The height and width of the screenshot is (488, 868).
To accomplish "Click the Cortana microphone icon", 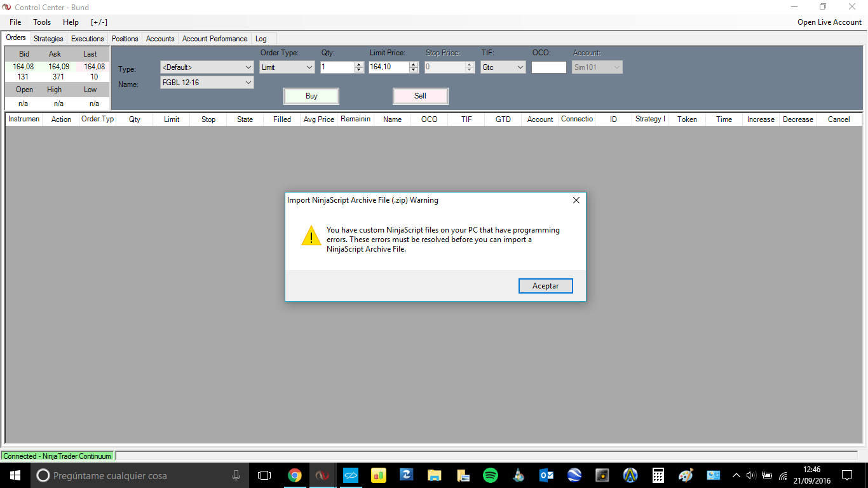I will [236, 475].
